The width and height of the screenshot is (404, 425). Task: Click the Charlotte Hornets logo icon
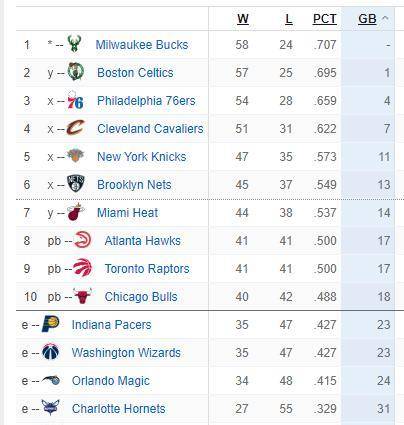coord(51,407)
